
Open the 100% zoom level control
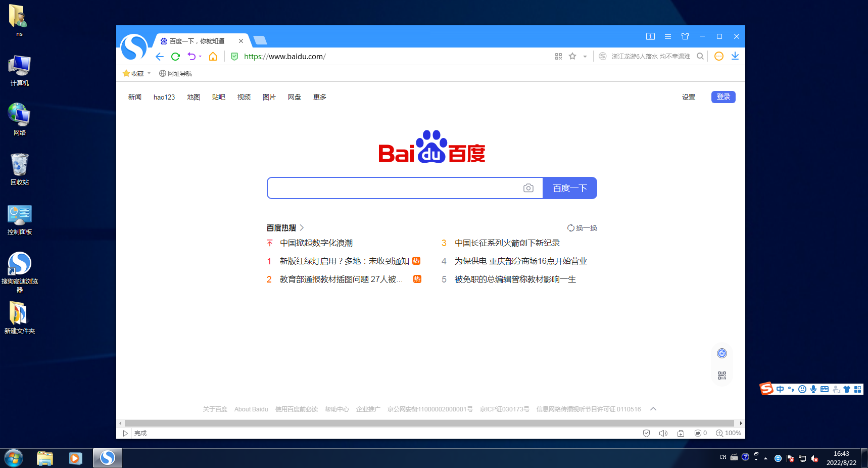point(728,433)
